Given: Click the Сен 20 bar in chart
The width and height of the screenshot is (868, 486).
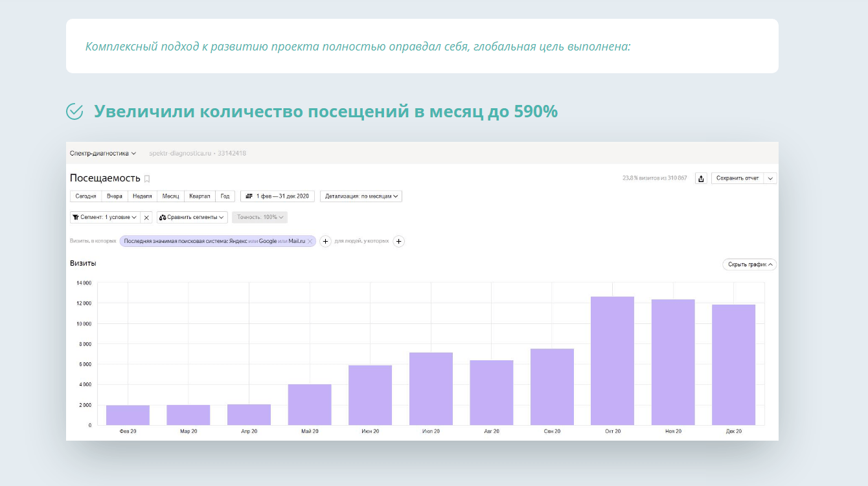Looking at the screenshot, I should pos(552,387).
